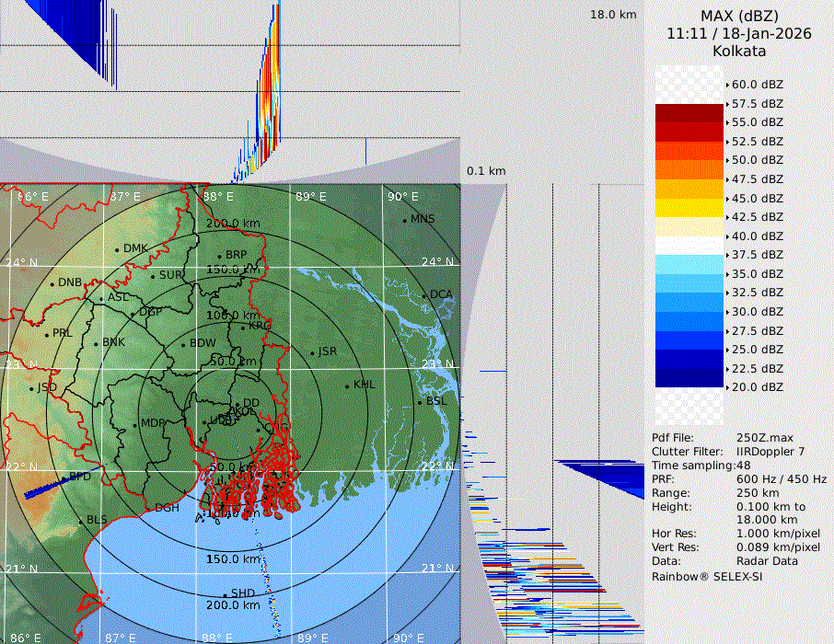Select the PRL station marker
The image size is (834, 644).
coord(46,334)
